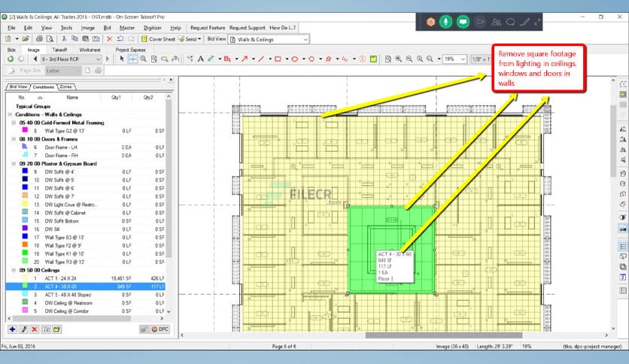Select the red rectangle drawing tool
Viewport: 629px width, 364px height.
[277, 59]
